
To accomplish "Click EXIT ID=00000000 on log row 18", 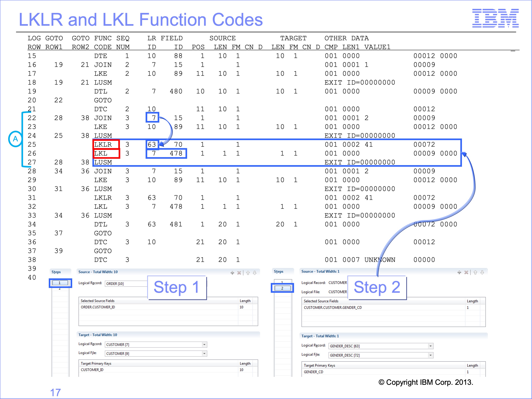I will 360,82.
